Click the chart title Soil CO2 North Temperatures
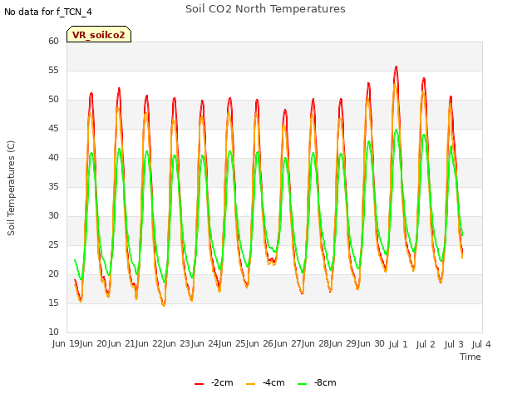532x399 pixels. [265, 9]
